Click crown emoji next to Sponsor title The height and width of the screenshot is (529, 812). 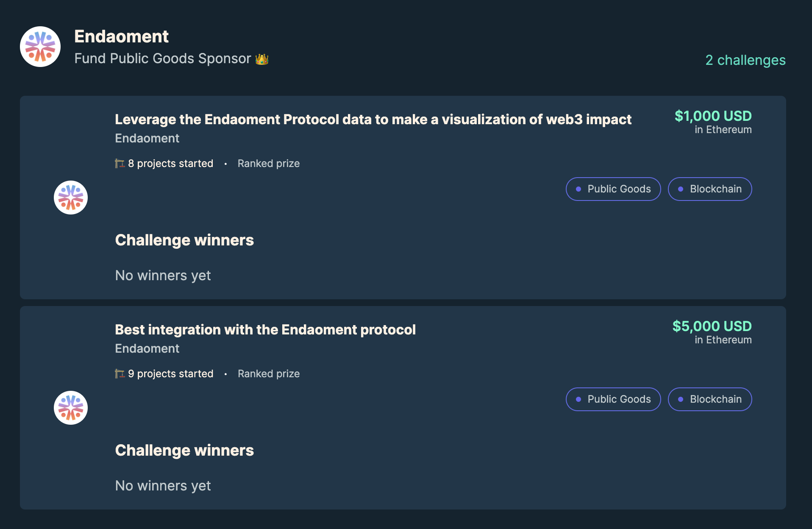pos(262,59)
